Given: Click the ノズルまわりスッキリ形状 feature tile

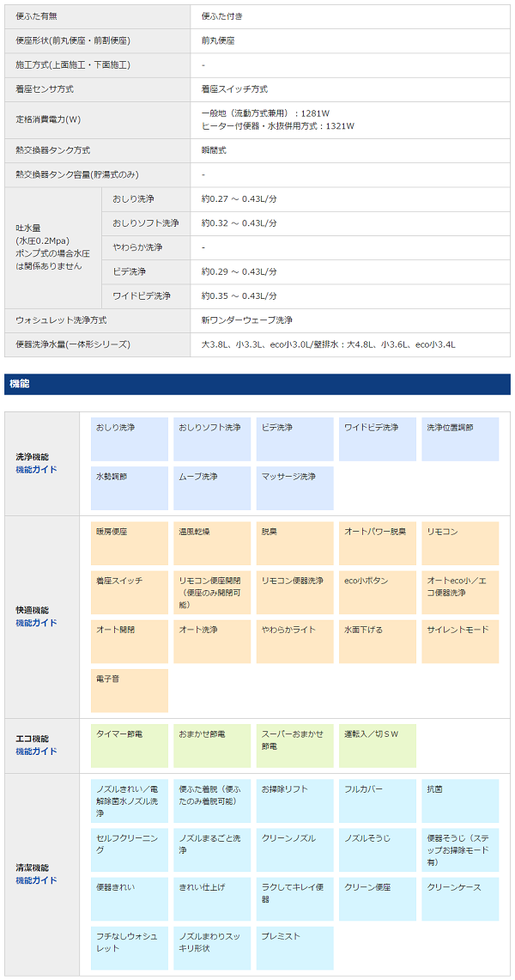Looking at the screenshot, I should click(212, 948).
